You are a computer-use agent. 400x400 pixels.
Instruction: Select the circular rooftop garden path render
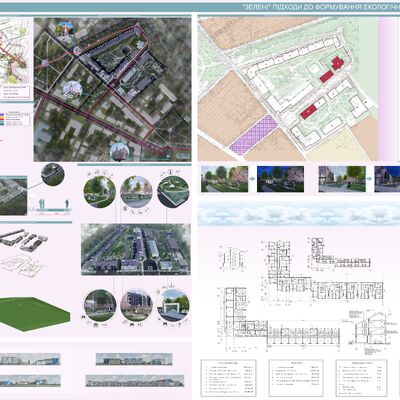pyautogui.click(x=173, y=192)
